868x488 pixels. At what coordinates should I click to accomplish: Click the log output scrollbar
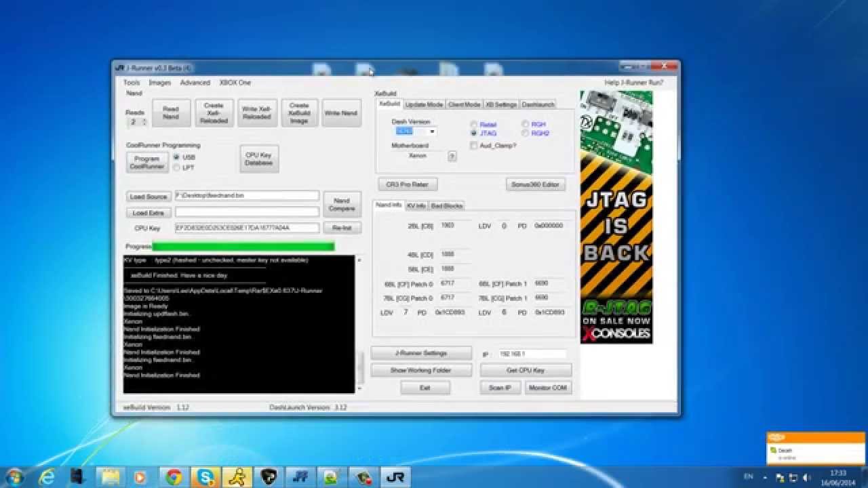(x=359, y=324)
